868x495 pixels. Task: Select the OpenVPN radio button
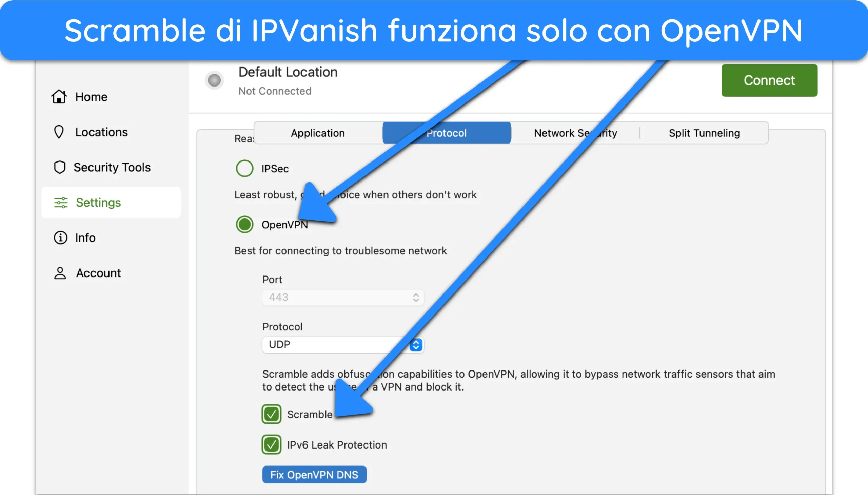pos(244,224)
